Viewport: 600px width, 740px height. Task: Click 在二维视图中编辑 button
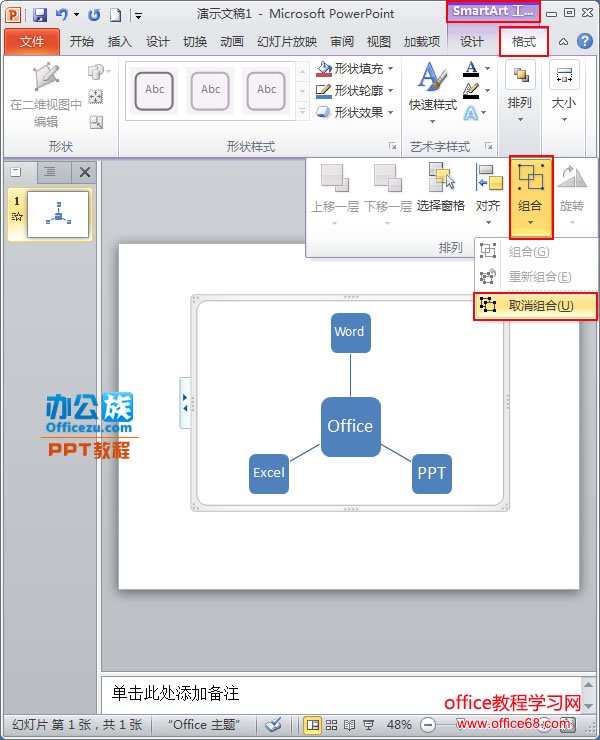point(46,96)
